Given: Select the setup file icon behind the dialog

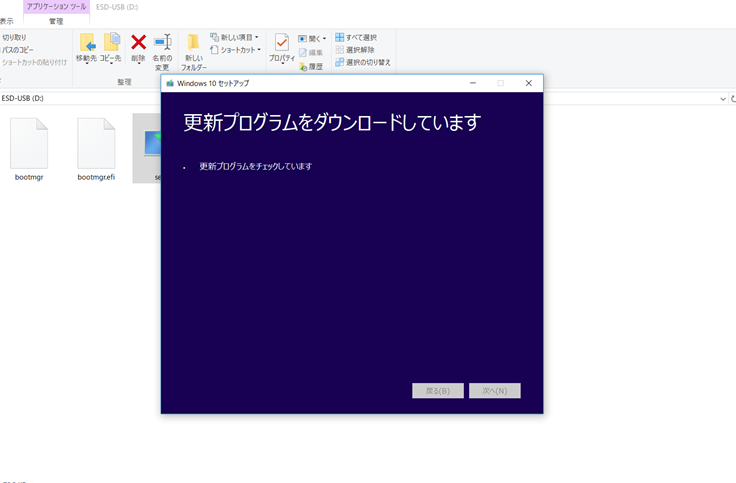Looking at the screenshot, I should point(146,148).
